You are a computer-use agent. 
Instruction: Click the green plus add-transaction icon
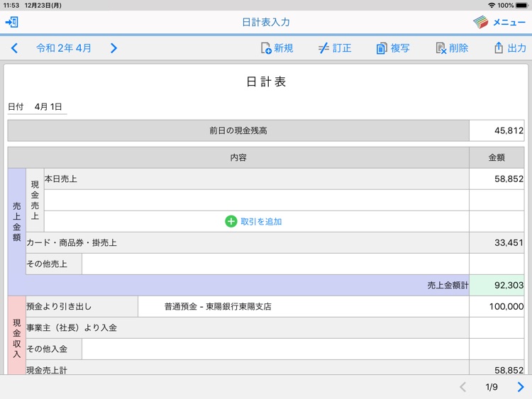coord(231,221)
